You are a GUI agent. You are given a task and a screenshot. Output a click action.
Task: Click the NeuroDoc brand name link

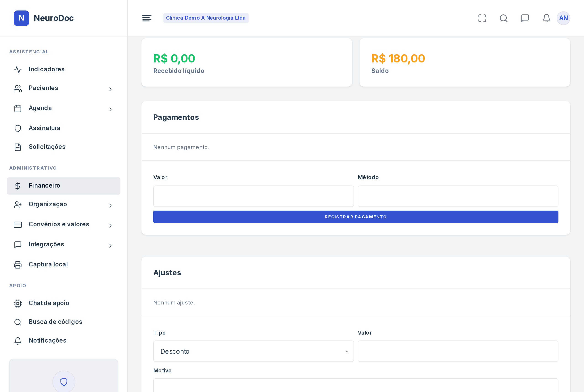[x=54, y=18]
